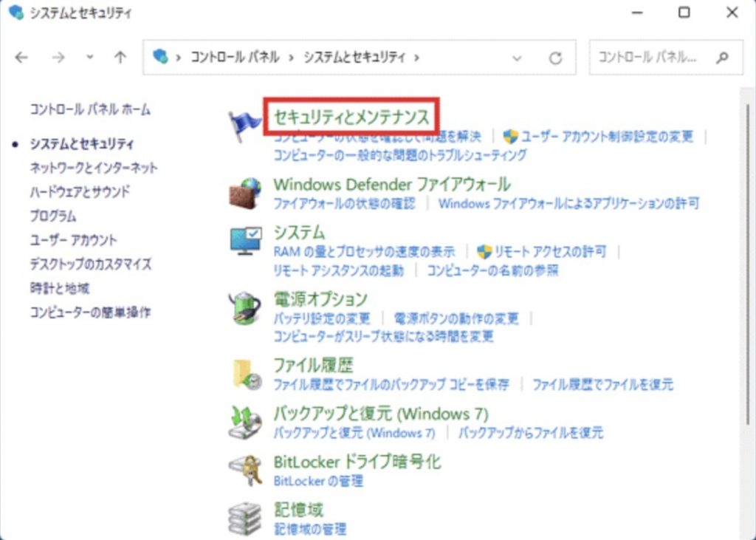Open the BitLocker ドライブ暗号化 heading link
Screen dimensions: 756x540
[357, 462]
